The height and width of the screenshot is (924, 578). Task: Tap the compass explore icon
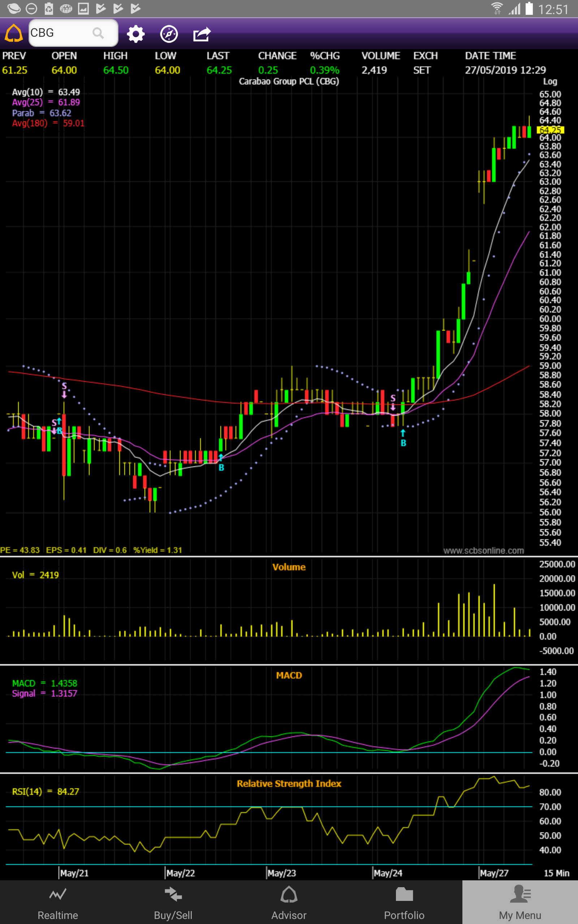click(x=169, y=34)
